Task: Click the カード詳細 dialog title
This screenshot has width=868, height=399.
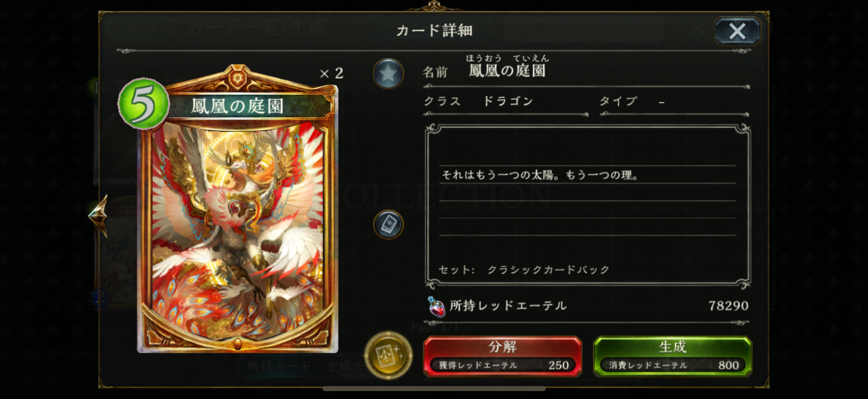Action: coord(434,30)
